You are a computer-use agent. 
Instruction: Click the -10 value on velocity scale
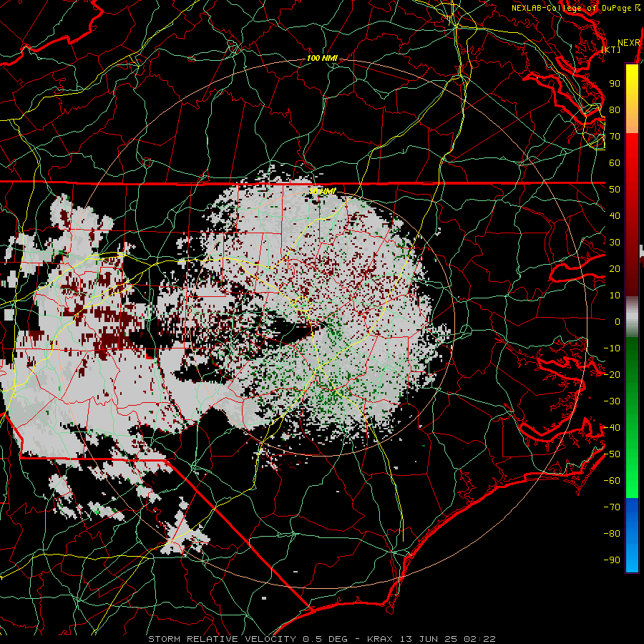(x=612, y=348)
